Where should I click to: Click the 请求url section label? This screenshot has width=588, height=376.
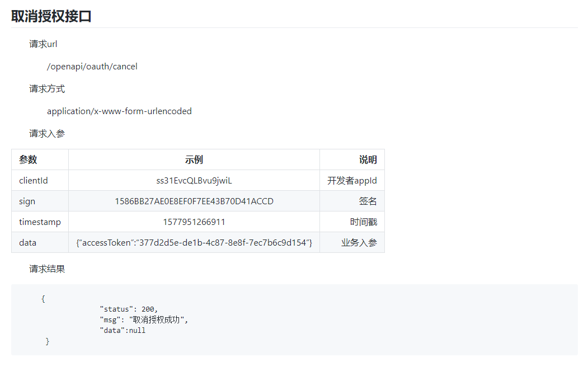click(43, 44)
